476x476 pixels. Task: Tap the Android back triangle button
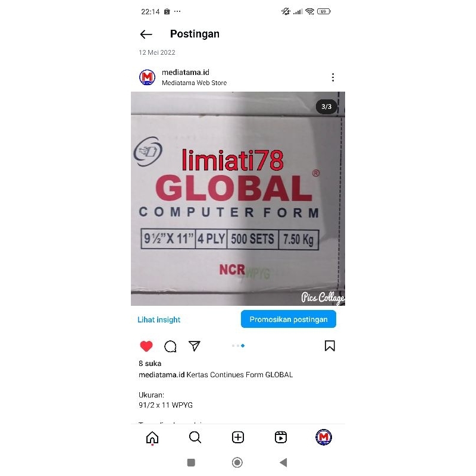pyautogui.click(x=283, y=463)
